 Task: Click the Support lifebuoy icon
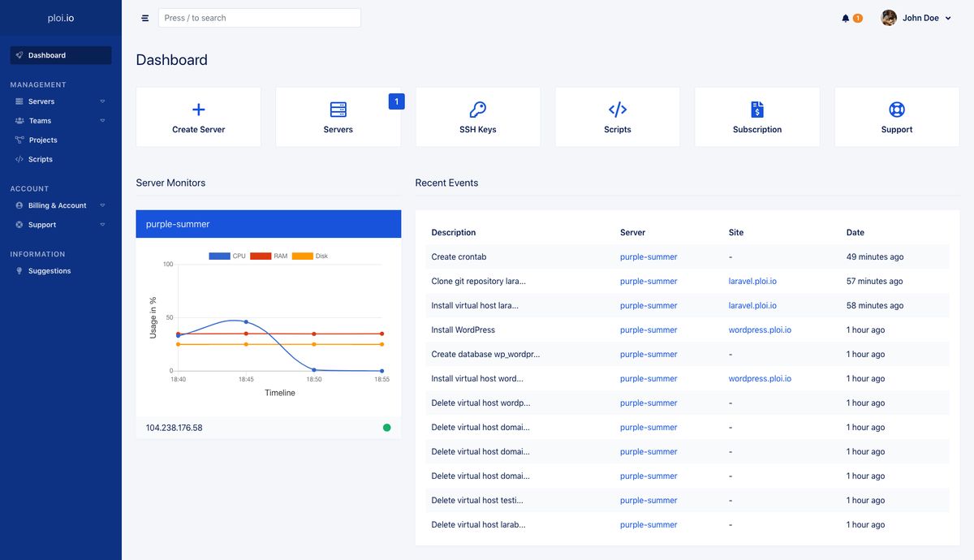click(896, 107)
